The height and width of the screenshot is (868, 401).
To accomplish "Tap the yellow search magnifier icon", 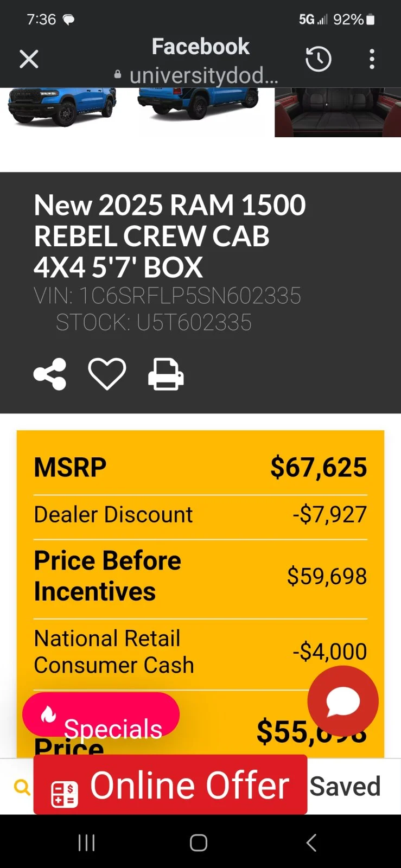I will (22, 787).
